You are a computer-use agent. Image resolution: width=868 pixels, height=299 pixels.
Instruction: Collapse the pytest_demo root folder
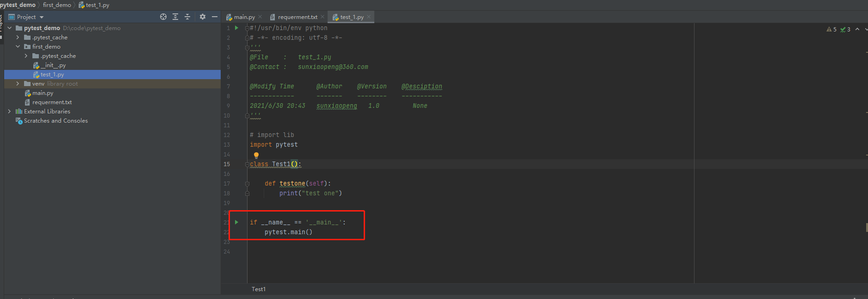click(10, 28)
